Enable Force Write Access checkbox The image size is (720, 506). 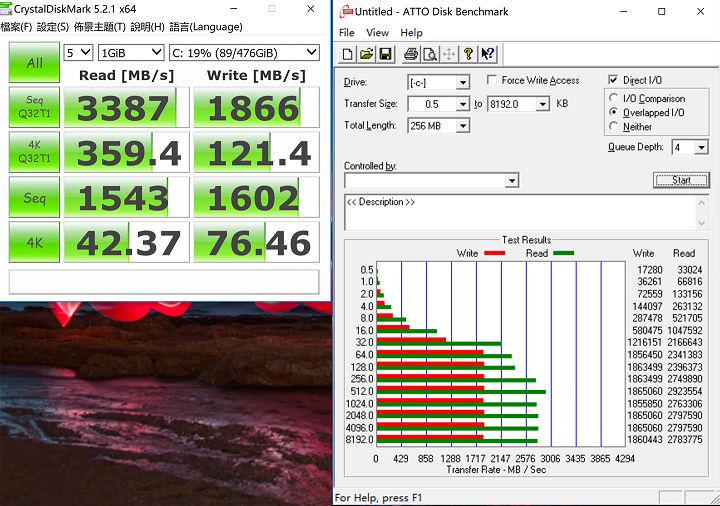(x=492, y=80)
